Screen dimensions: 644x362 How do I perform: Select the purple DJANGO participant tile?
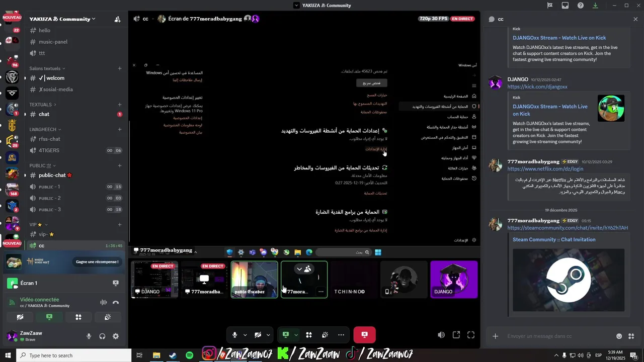454,279
